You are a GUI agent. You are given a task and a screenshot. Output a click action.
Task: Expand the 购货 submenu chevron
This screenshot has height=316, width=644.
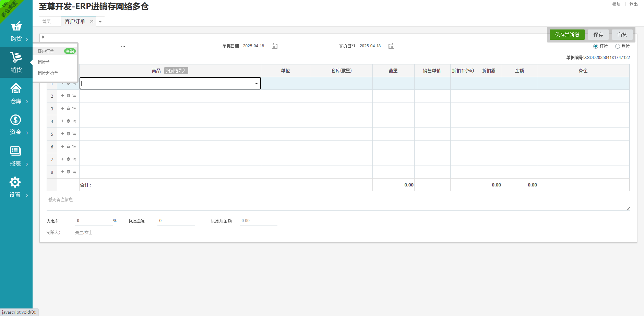[x=27, y=39]
